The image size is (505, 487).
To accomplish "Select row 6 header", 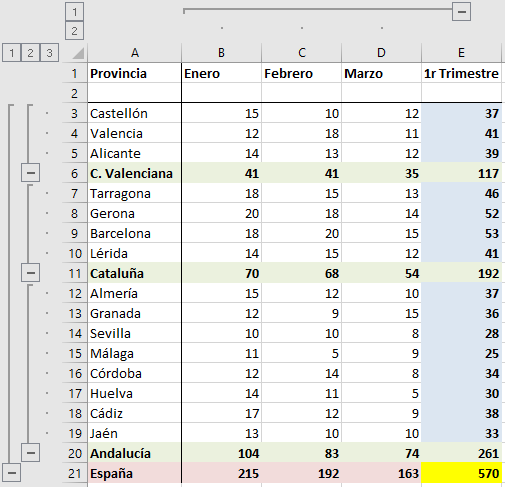I will point(75,173).
